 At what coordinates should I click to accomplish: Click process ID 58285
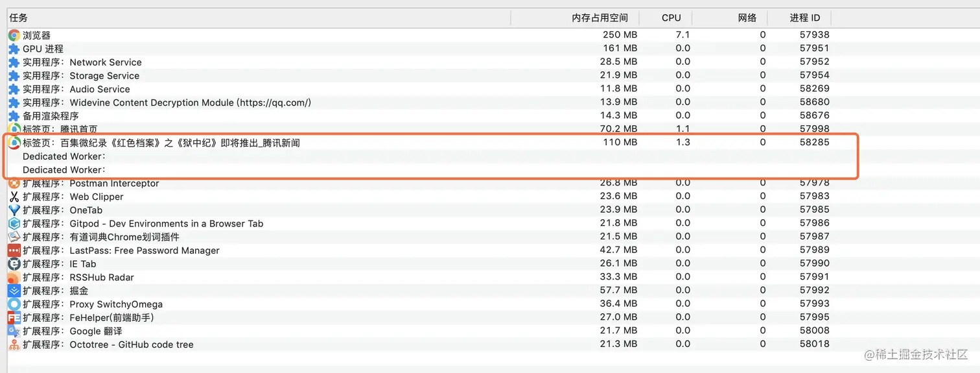[815, 142]
